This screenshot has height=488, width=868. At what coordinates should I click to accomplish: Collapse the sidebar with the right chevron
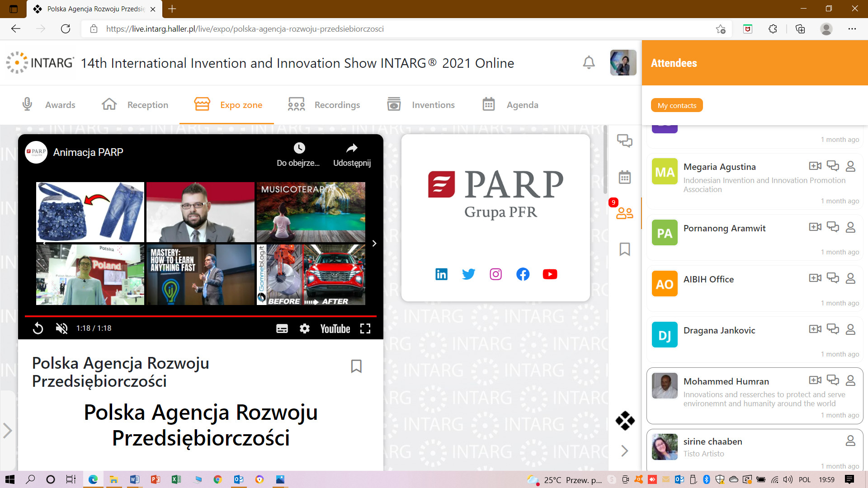[625, 450]
